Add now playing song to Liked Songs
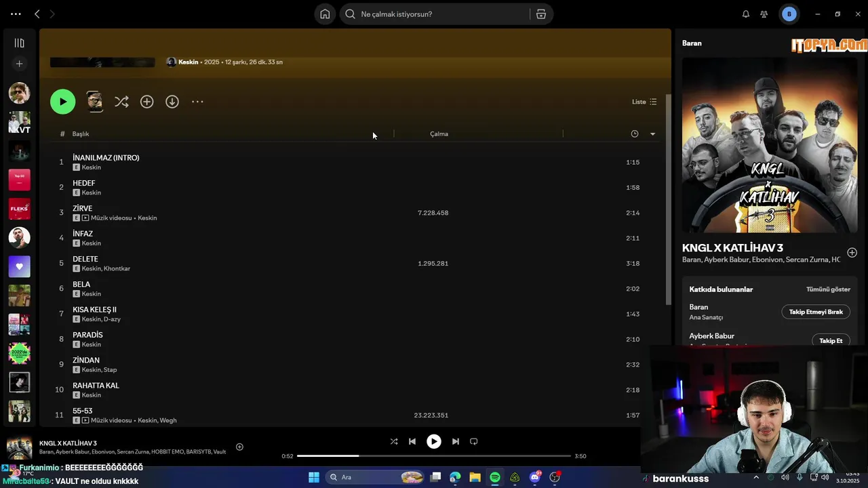 pos(239,447)
